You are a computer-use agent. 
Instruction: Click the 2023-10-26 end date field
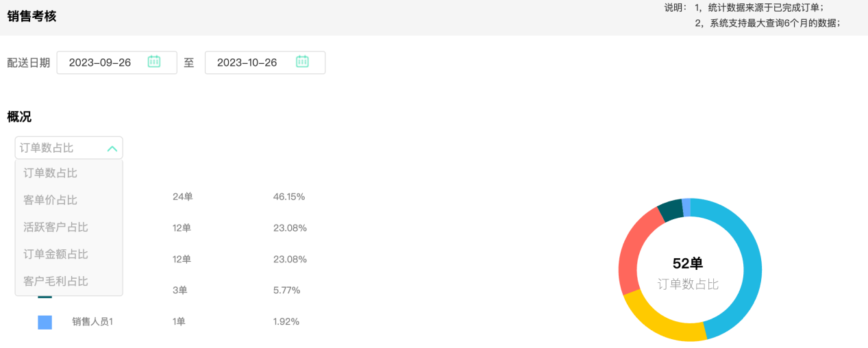247,62
